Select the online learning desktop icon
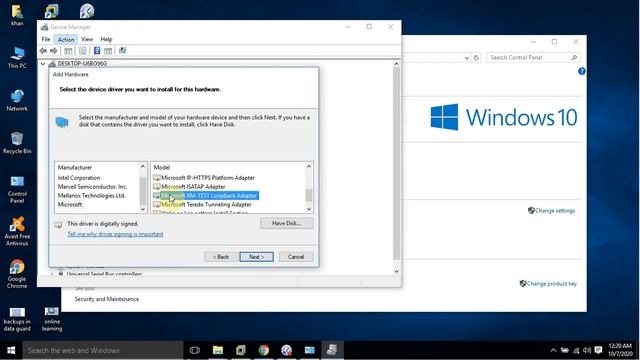Screen dimensions: 640x360 [52, 319]
